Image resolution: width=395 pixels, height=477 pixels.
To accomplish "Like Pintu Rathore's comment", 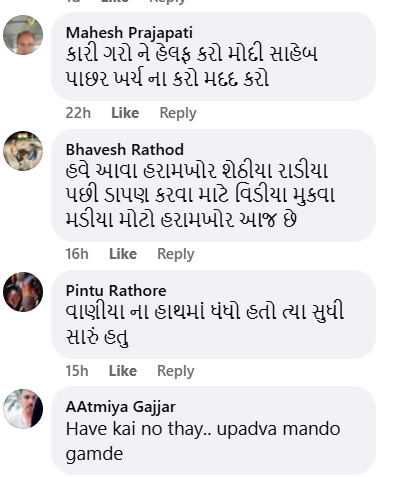I will tap(123, 371).
